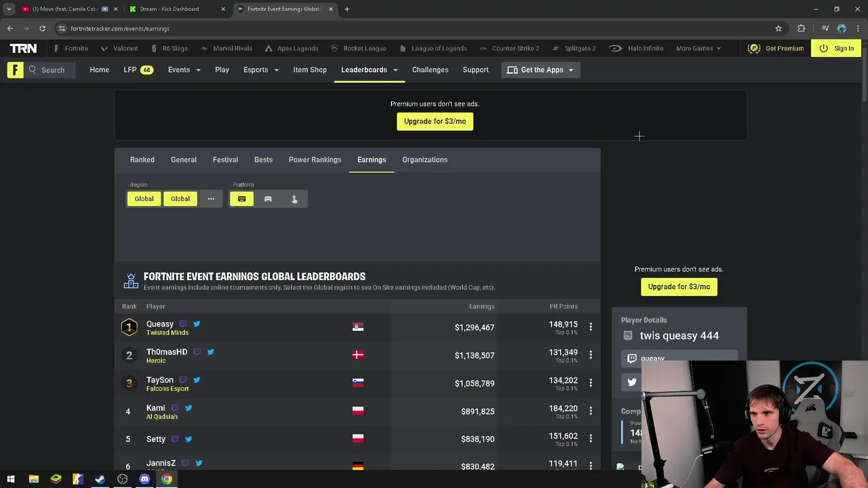Viewport: 868px width, 488px height.
Task: Open File Explorer from taskbar
Action: tap(33, 479)
